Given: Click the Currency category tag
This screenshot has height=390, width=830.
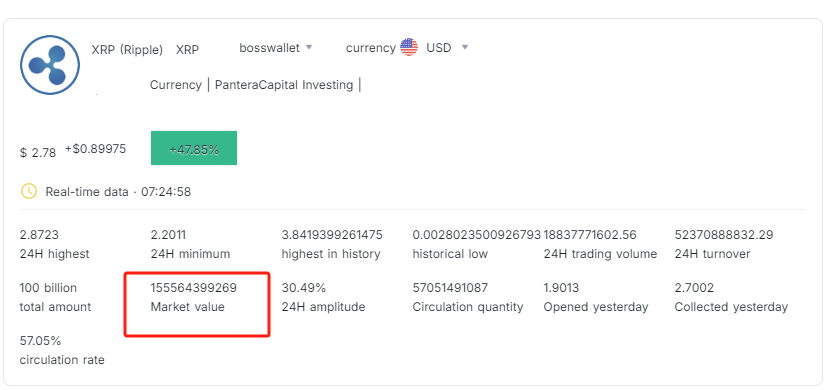Looking at the screenshot, I should [x=176, y=85].
